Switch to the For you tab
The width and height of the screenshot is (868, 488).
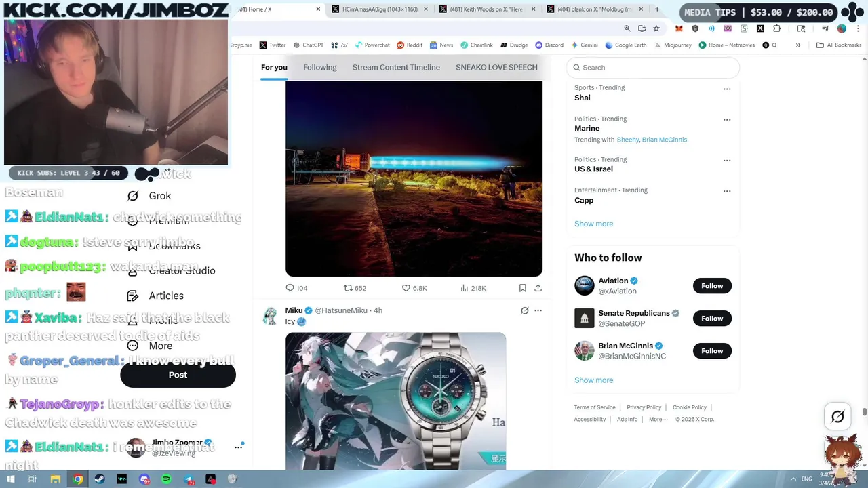coord(274,67)
